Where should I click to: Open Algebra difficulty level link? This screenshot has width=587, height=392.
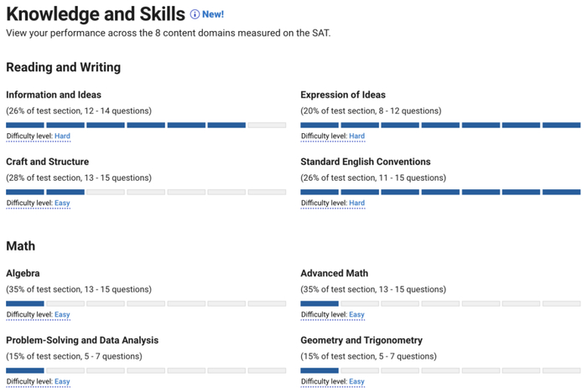point(62,314)
